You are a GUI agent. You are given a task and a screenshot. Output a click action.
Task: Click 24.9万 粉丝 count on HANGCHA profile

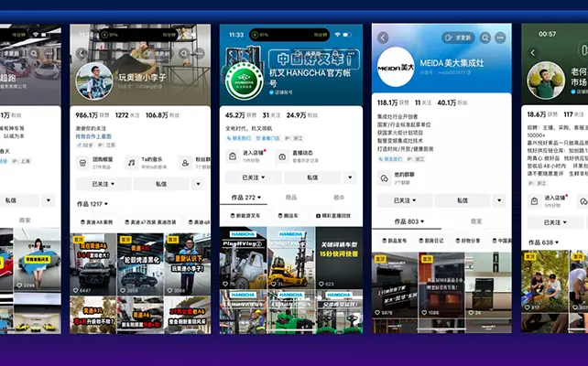(x=302, y=115)
